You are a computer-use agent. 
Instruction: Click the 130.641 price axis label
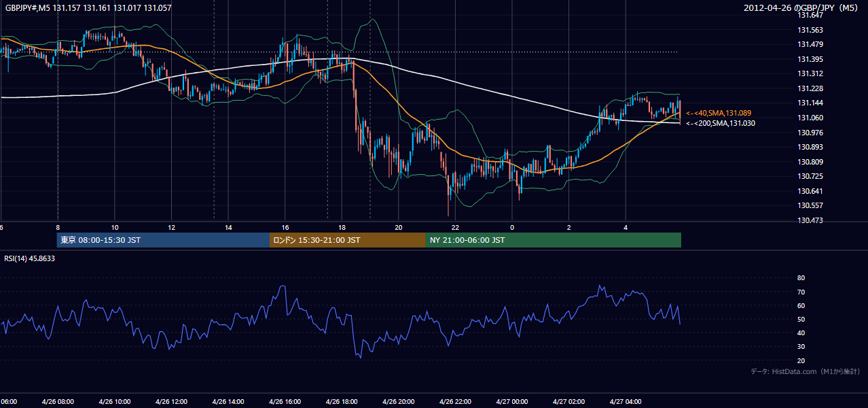coord(810,191)
